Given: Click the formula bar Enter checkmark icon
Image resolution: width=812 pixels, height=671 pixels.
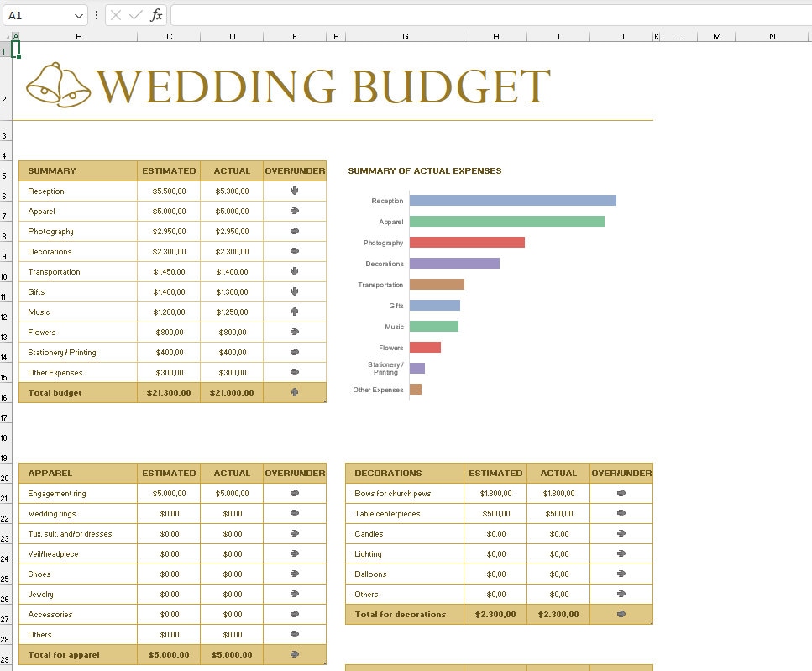Looking at the screenshot, I should pos(136,15).
